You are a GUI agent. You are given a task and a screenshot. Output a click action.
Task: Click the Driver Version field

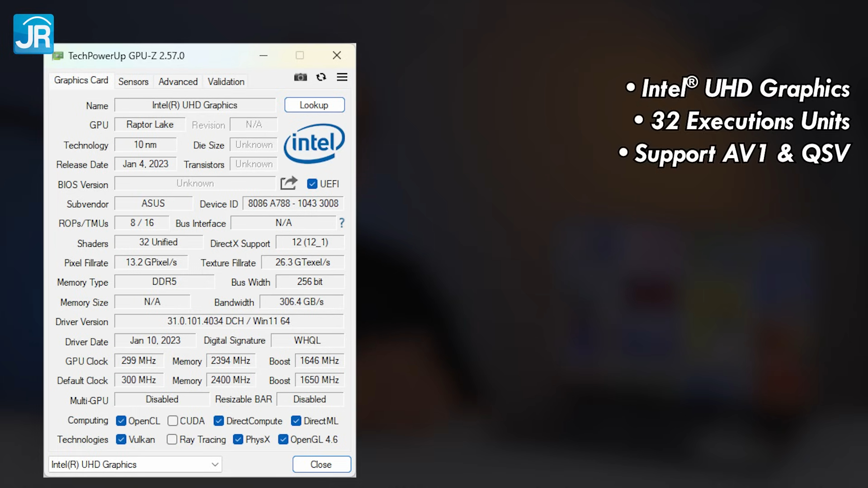229,321
